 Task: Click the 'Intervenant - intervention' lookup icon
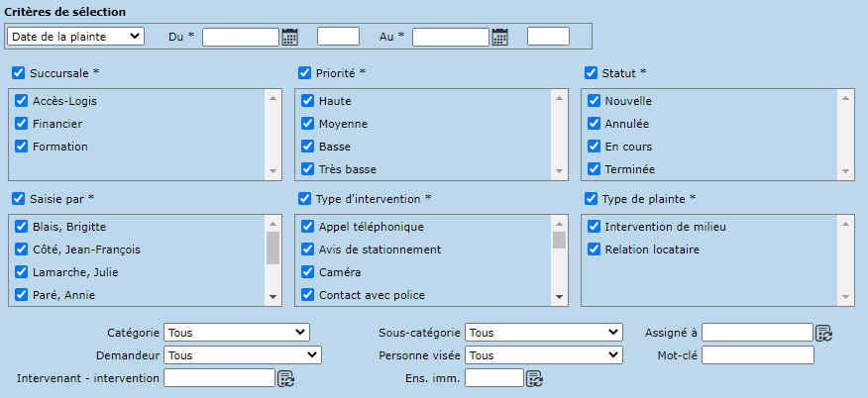[x=285, y=377]
